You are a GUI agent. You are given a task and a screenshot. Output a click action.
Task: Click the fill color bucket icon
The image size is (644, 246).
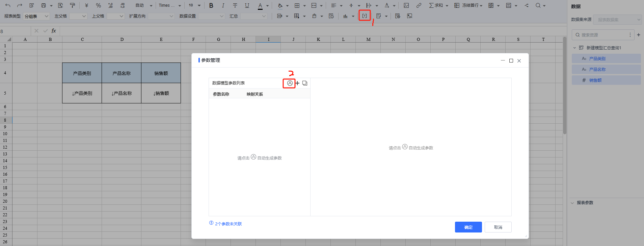[280, 5]
